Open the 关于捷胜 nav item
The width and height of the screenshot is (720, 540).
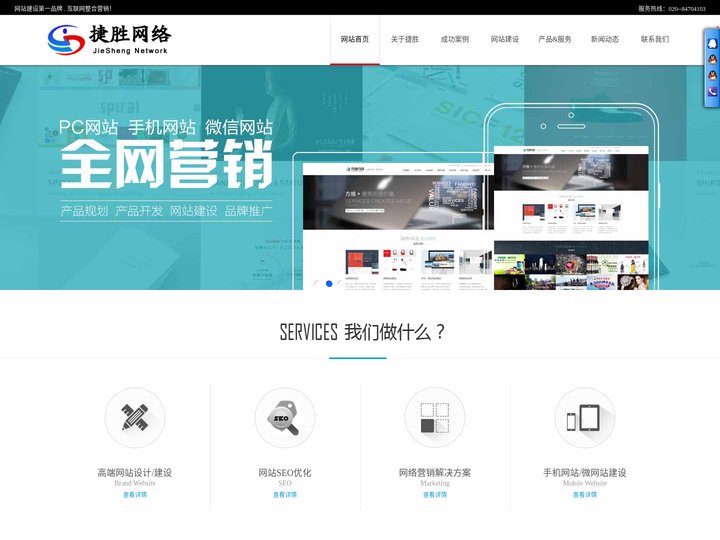tap(405, 39)
